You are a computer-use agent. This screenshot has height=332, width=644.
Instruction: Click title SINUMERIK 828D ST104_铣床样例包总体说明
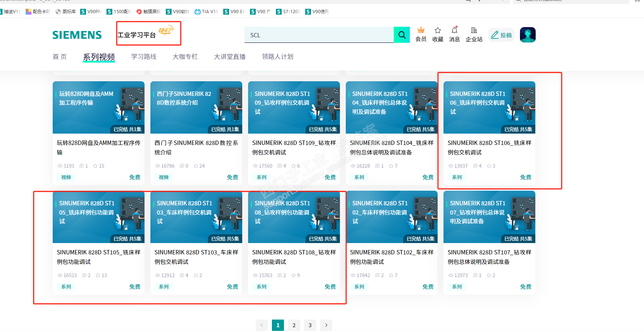pyautogui.click(x=392, y=148)
